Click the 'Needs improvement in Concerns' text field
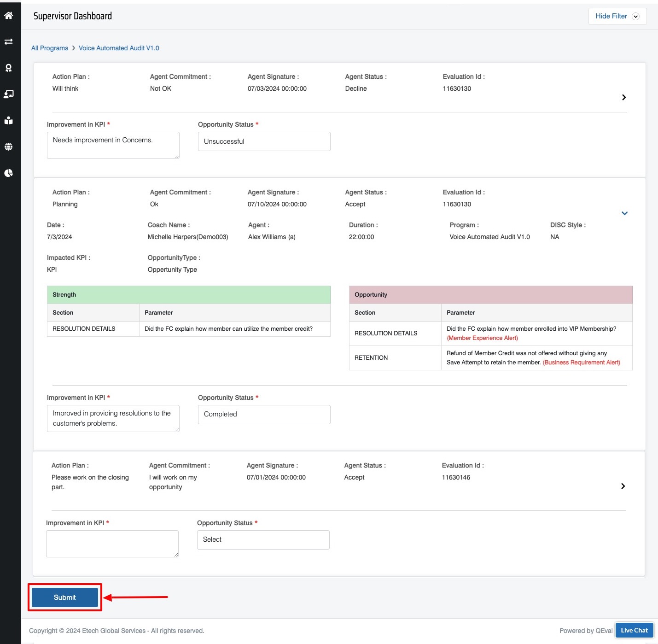Screen dimensions: 658x644 coord(113,145)
